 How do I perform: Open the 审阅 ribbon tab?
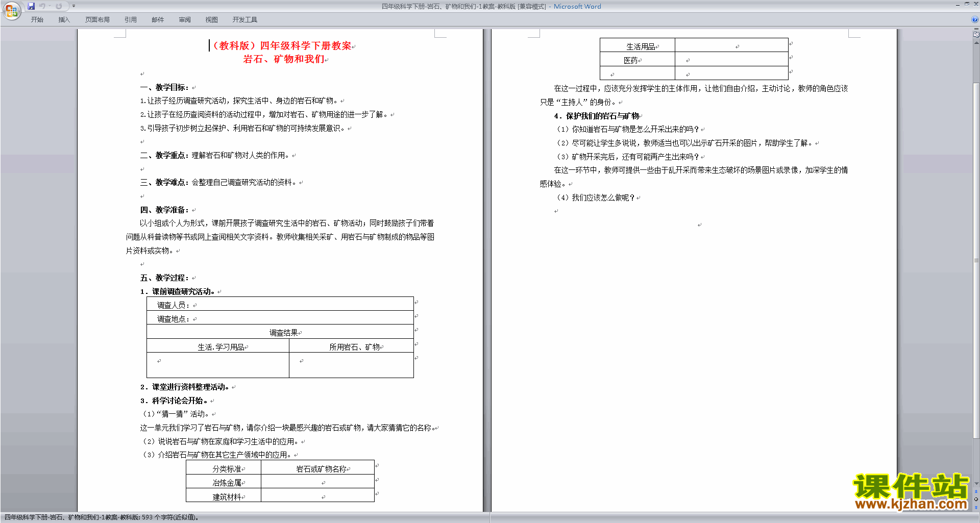(x=185, y=20)
